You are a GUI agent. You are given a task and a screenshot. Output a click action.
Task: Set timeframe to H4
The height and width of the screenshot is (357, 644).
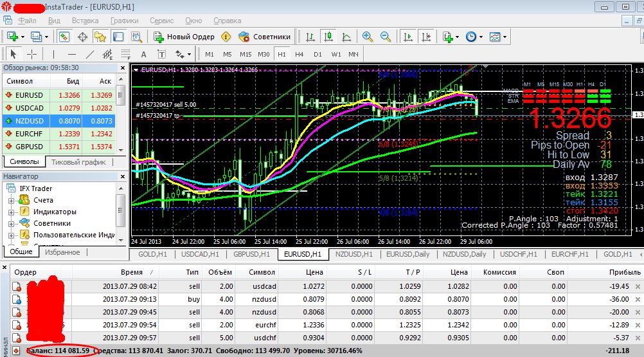tap(299, 54)
